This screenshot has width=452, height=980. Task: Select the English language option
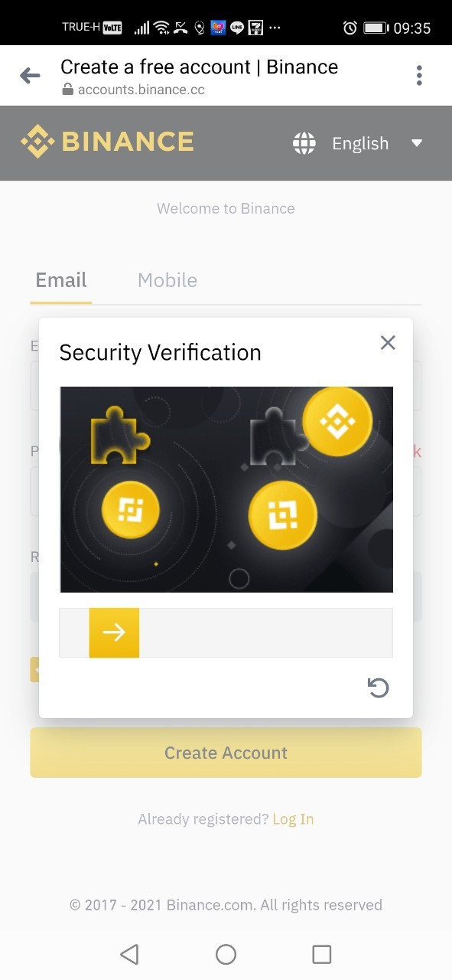tap(360, 143)
